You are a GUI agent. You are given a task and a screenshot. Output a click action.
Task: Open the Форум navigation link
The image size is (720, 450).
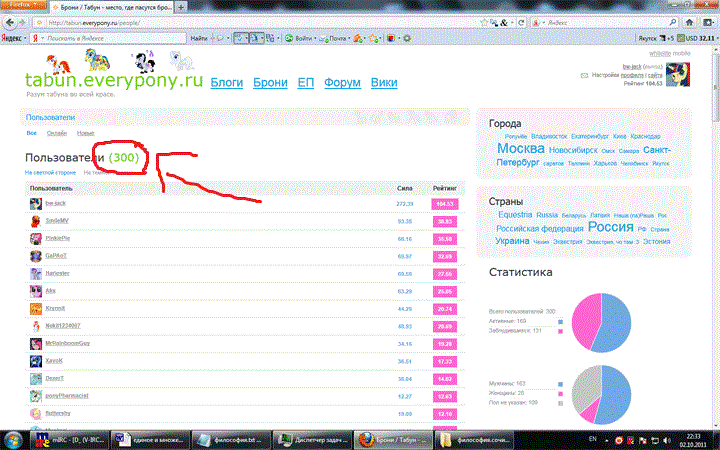[x=342, y=83]
